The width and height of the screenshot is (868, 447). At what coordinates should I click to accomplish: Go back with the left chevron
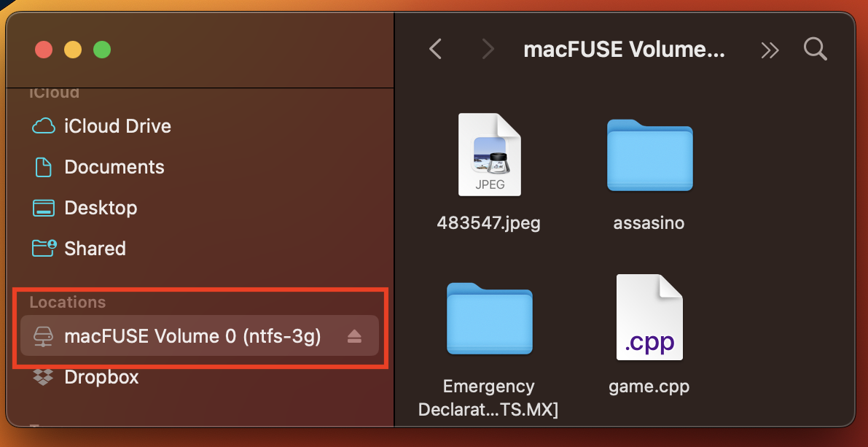436,50
